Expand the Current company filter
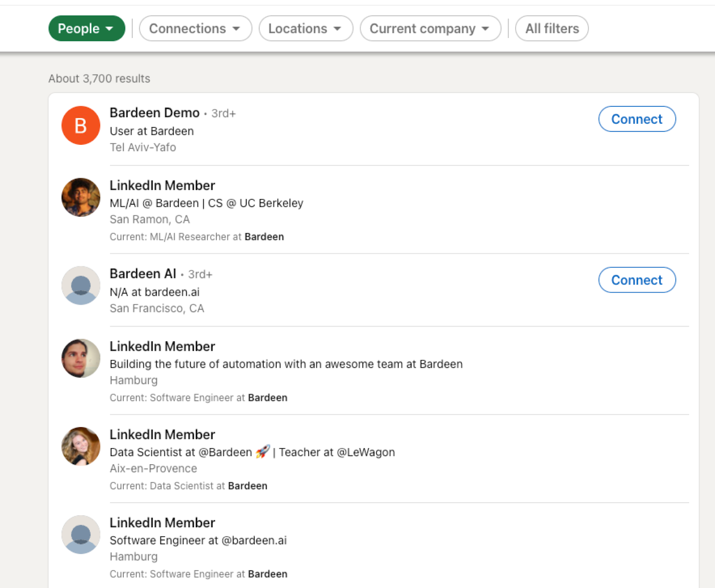This screenshot has height=588, width=715. [x=430, y=29]
